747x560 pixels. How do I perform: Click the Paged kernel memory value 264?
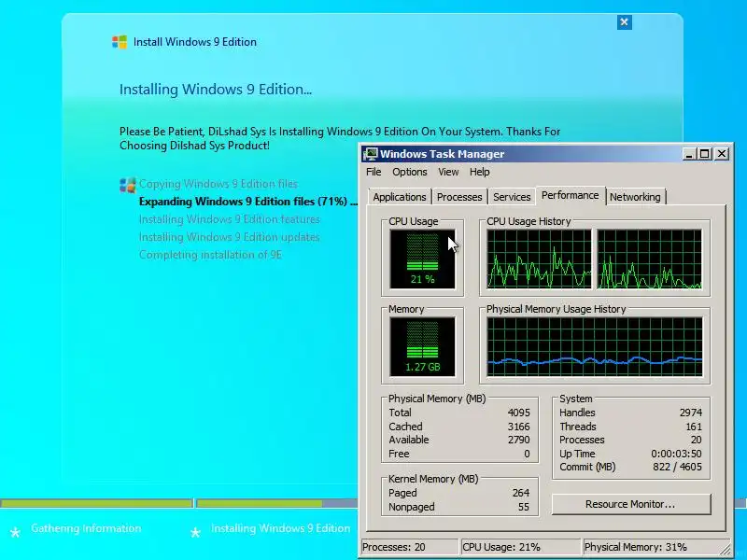pos(521,494)
